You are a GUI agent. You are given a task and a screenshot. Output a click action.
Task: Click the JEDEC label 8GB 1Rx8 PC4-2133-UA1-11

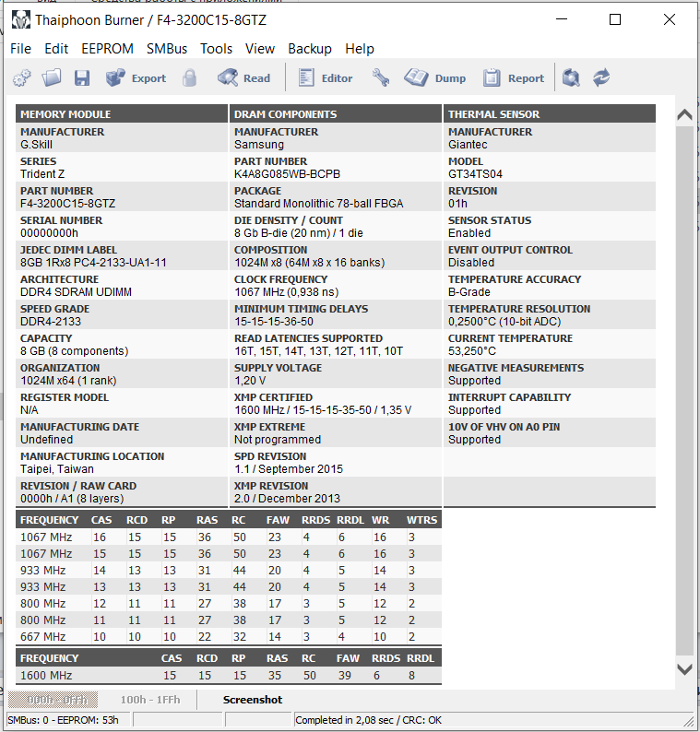point(93,263)
